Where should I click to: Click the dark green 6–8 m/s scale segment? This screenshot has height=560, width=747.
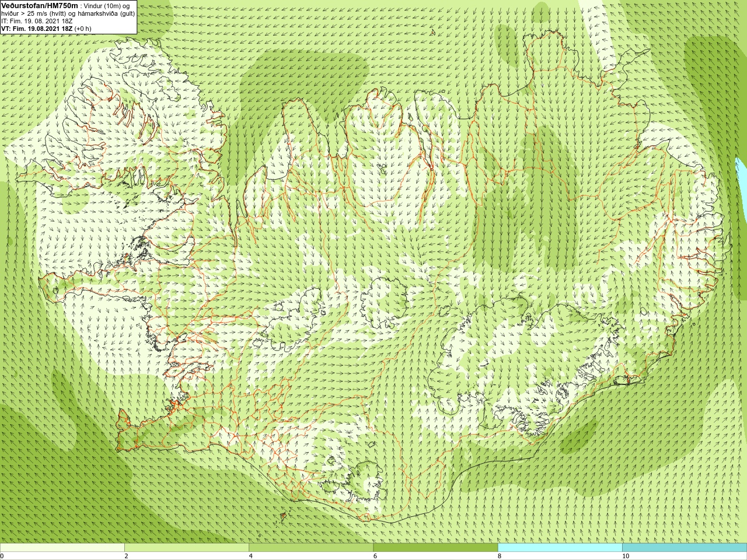435,548
